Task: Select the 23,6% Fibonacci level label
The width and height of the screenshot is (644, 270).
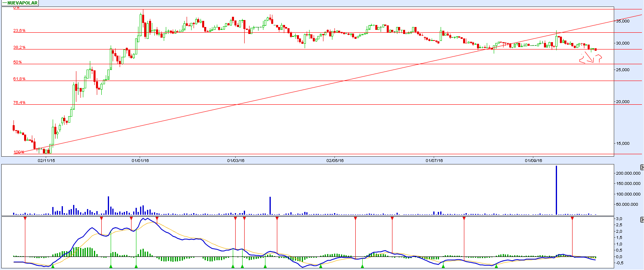Action: pyautogui.click(x=19, y=31)
